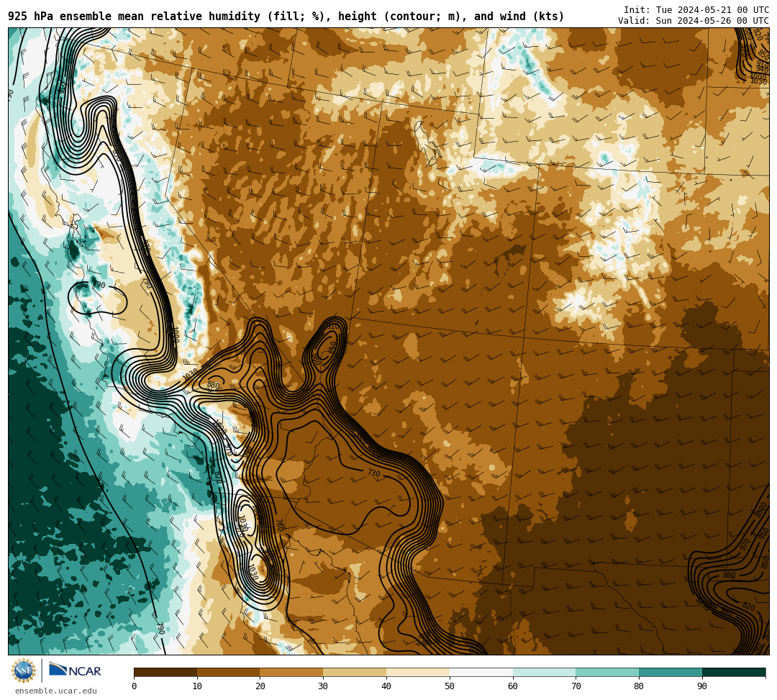Viewport: 777px width, 700px height.
Task: Click the 10-20 brown colorbar segment
Action: pos(229,672)
